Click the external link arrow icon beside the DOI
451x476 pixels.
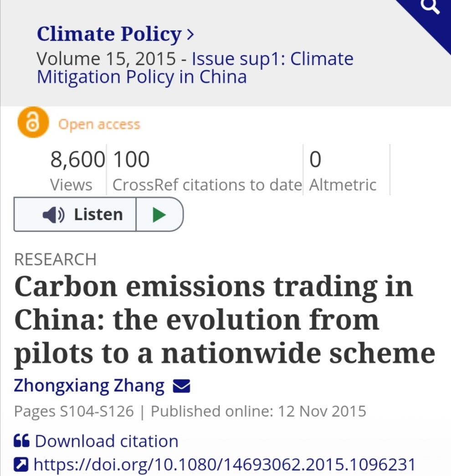(x=21, y=465)
